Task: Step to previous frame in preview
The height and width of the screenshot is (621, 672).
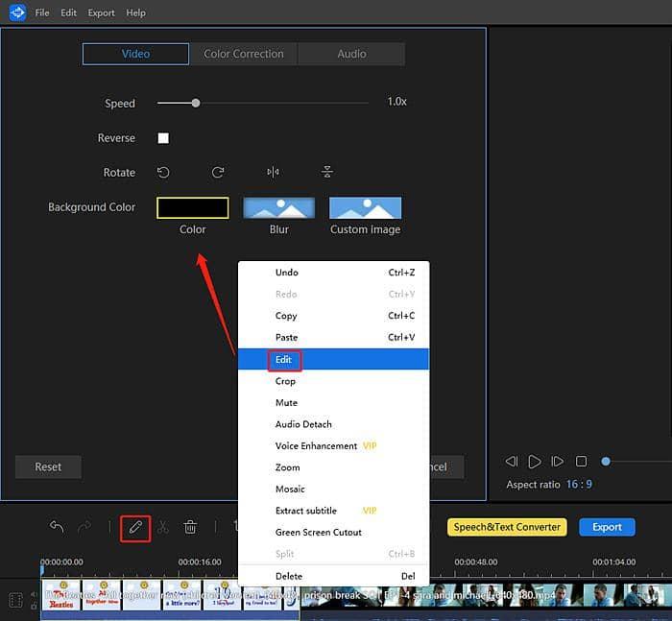Action: [512, 462]
